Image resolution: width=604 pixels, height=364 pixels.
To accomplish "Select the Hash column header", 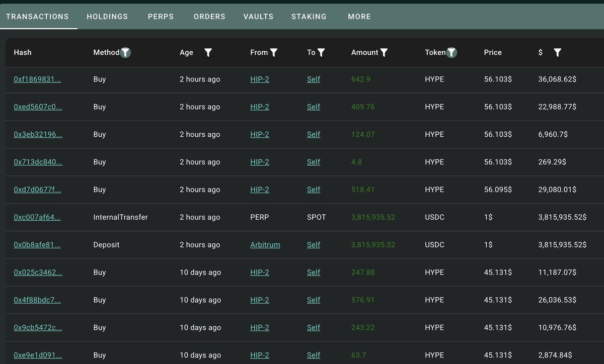I will (23, 52).
